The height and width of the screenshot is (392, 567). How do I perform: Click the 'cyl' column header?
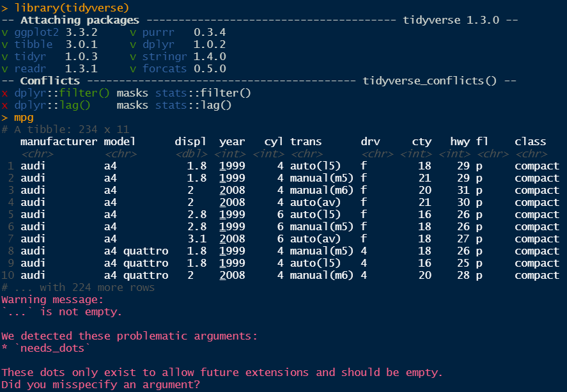[x=274, y=142]
